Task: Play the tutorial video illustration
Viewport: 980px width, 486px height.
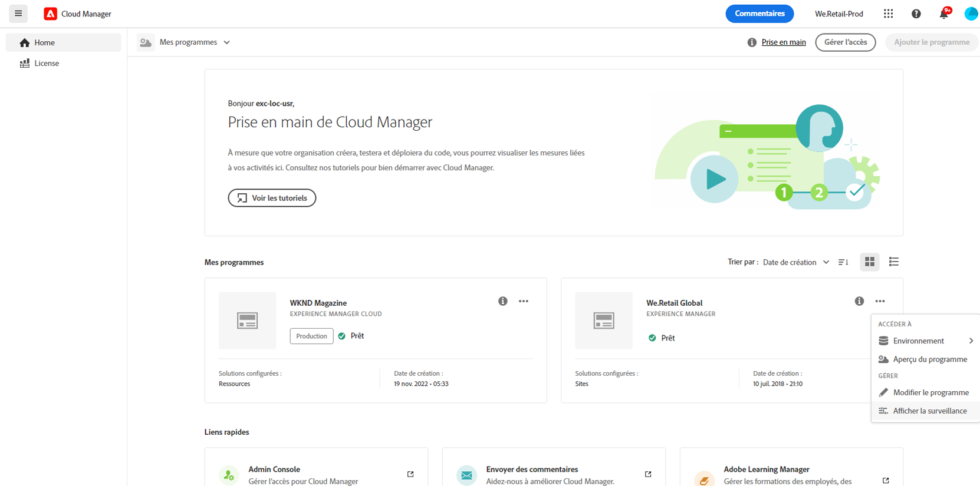Action: pyautogui.click(x=715, y=179)
